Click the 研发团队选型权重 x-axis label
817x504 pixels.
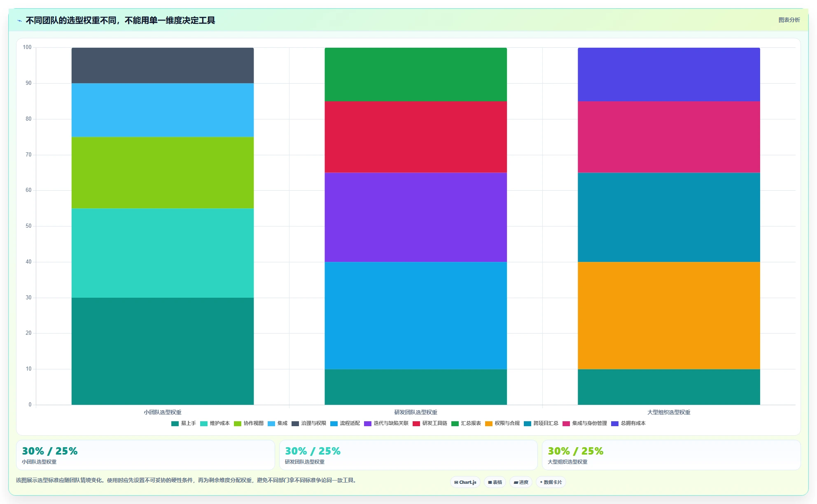click(x=416, y=412)
